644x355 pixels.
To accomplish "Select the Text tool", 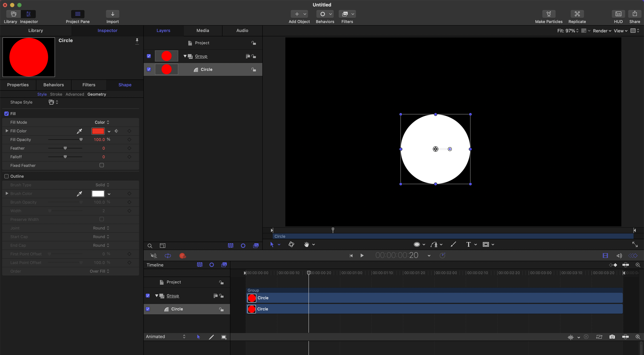I will pyautogui.click(x=468, y=244).
